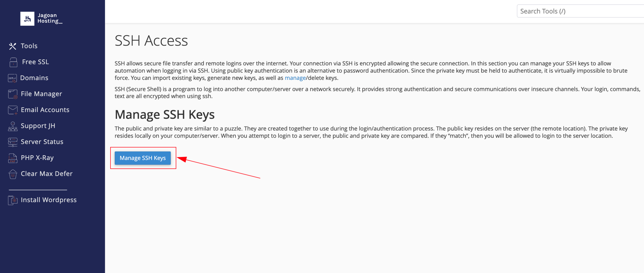
Task: Click the Install Wordpress download icon
Action: pyautogui.click(x=13, y=200)
